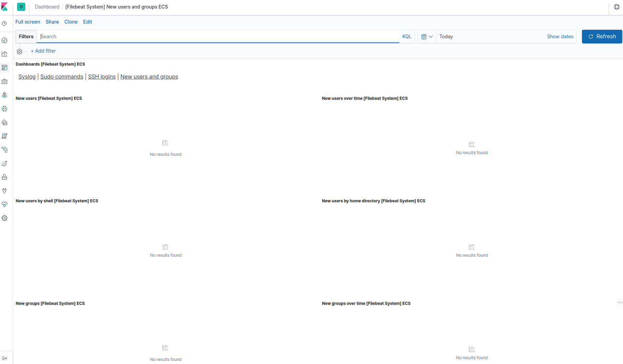Click 'No results found' in New users by home directory
The height and width of the screenshot is (364, 623).
pos(472,255)
